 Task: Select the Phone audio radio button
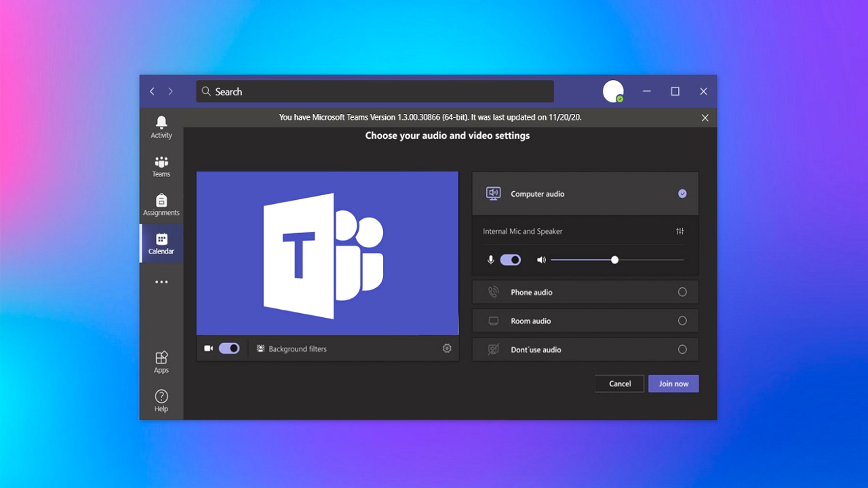click(682, 292)
